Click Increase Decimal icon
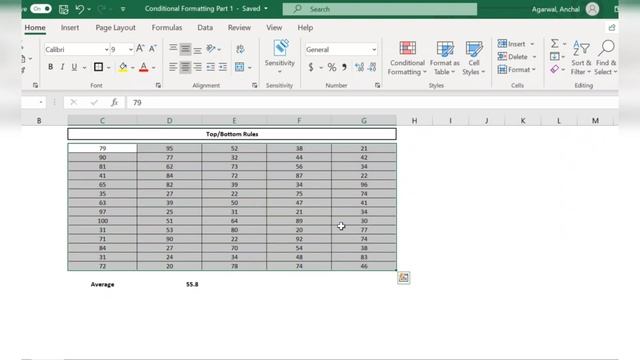This screenshot has width=640, height=360. (x=359, y=67)
